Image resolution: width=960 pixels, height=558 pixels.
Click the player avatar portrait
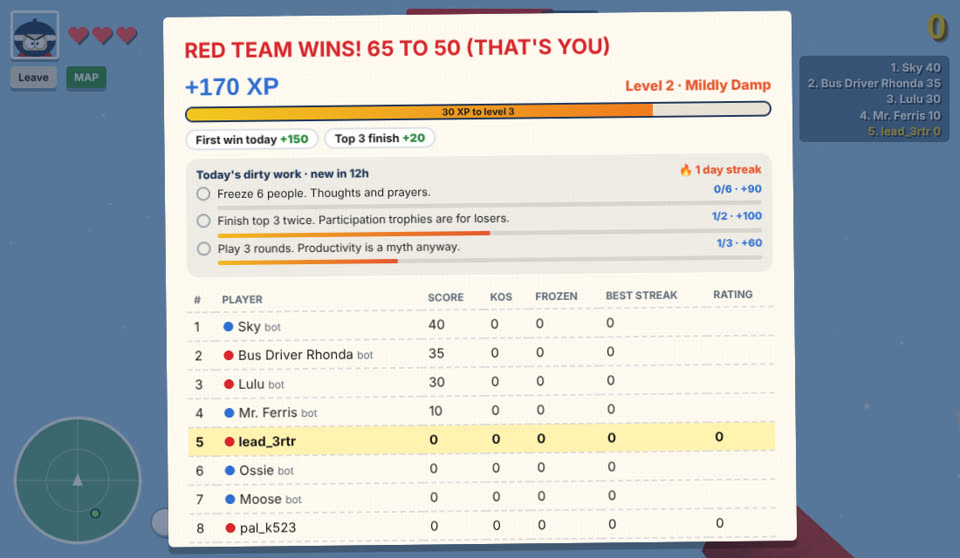click(35, 36)
